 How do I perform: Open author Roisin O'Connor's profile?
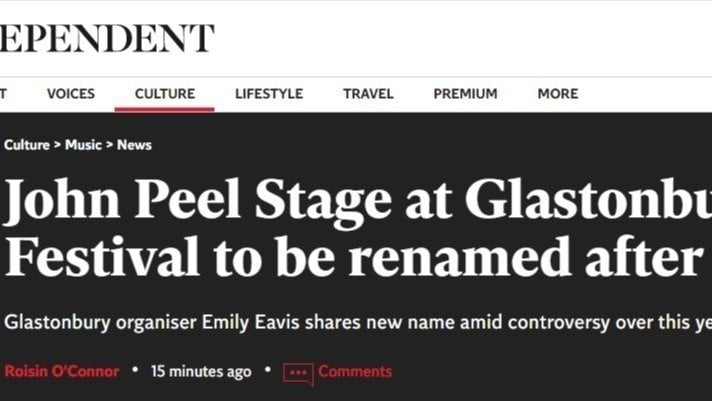click(62, 372)
